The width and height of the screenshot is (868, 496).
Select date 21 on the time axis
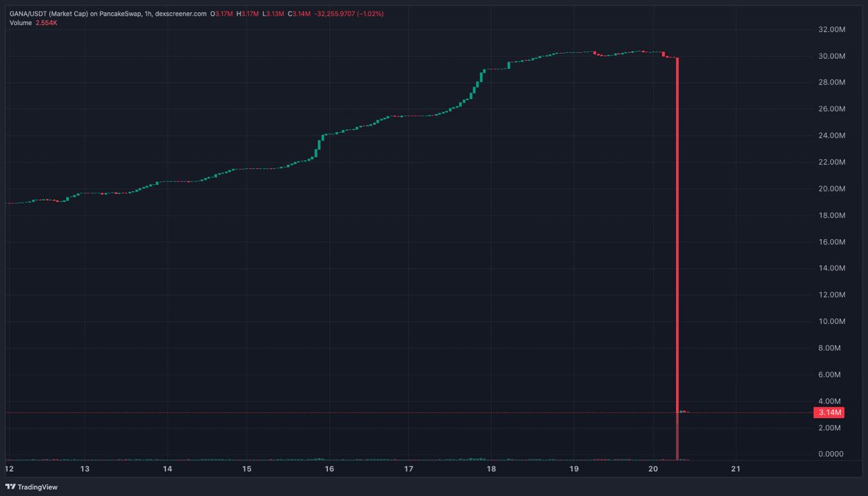736,469
